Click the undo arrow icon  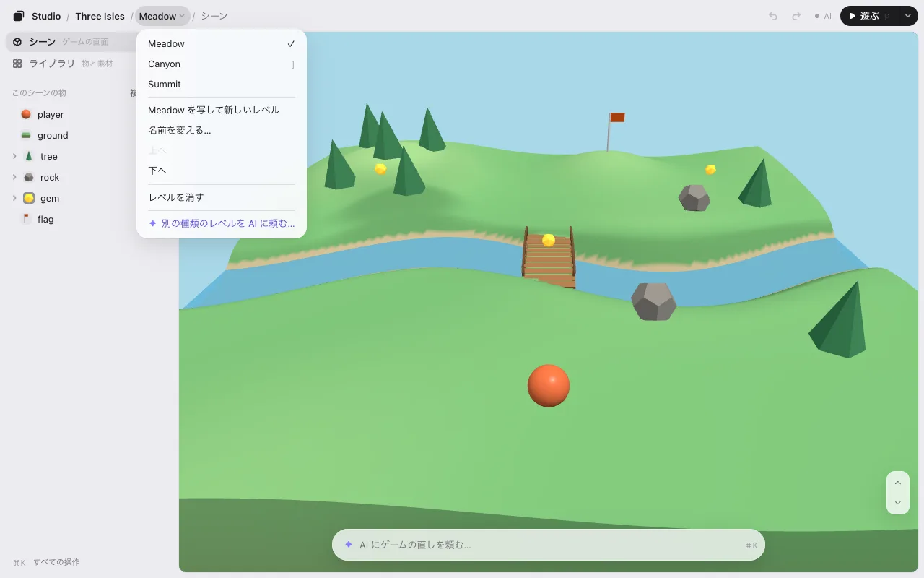(773, 16)
